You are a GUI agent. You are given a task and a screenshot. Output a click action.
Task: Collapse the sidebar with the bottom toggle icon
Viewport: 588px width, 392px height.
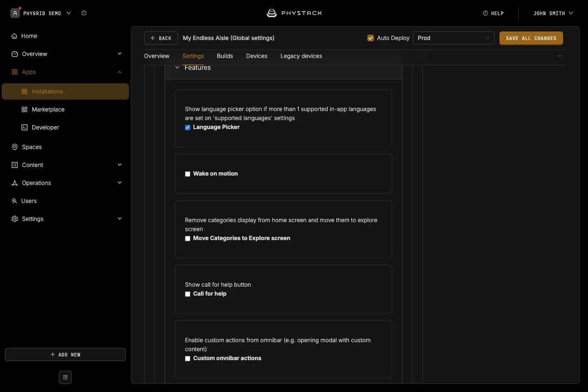(x=65, y=377)
